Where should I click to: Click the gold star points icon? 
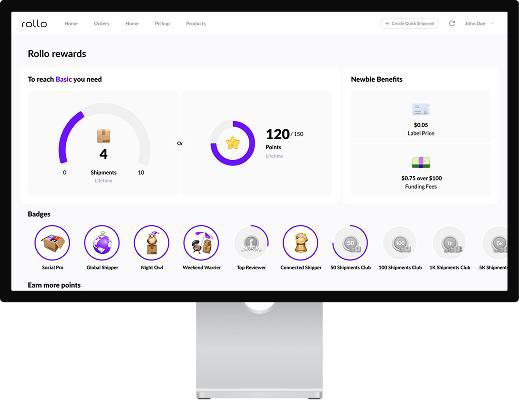233,143
